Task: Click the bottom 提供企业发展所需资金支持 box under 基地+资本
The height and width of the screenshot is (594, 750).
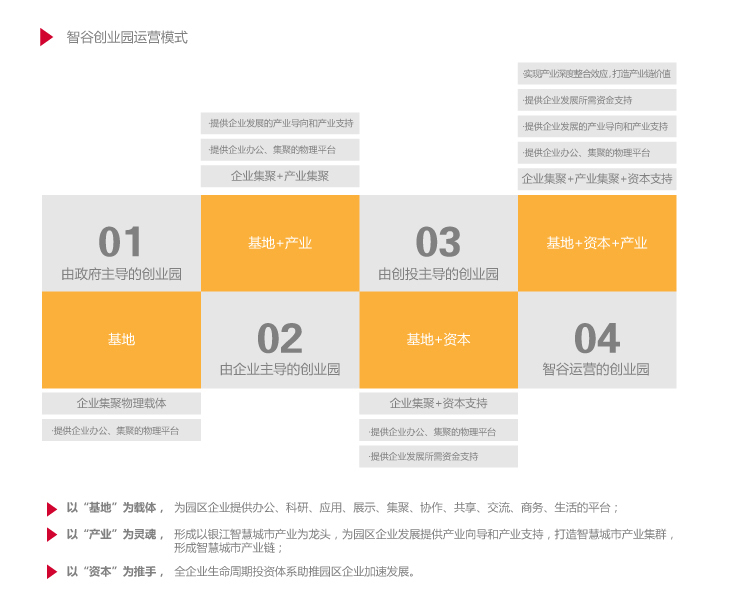Action: (x=438, y=457)
